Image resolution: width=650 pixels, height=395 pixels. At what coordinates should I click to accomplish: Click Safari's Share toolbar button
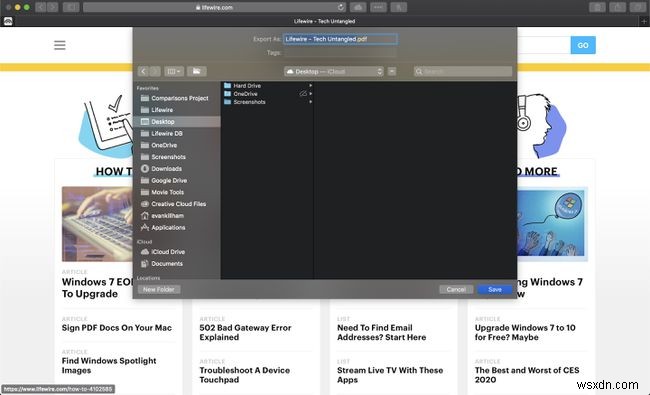[x=617, y=7]
